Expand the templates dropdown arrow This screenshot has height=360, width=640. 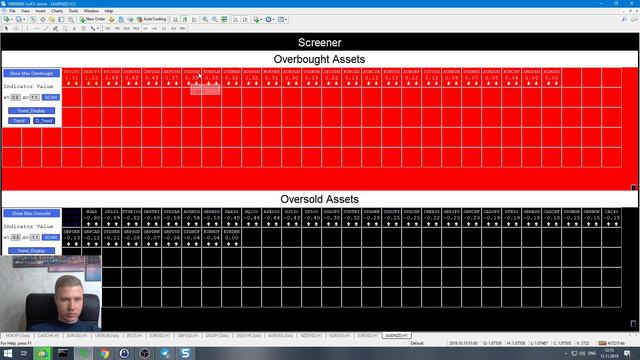pyautogui.click(x=286, y=19)
